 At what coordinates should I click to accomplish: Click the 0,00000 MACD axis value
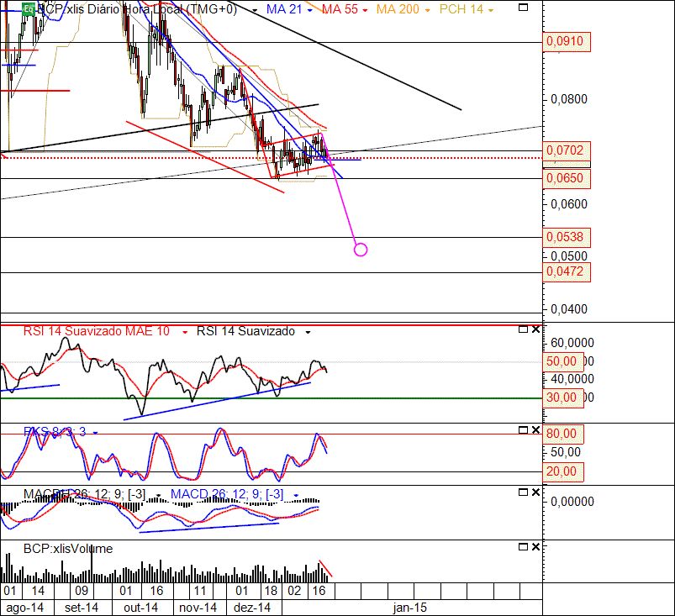[572, 502]
